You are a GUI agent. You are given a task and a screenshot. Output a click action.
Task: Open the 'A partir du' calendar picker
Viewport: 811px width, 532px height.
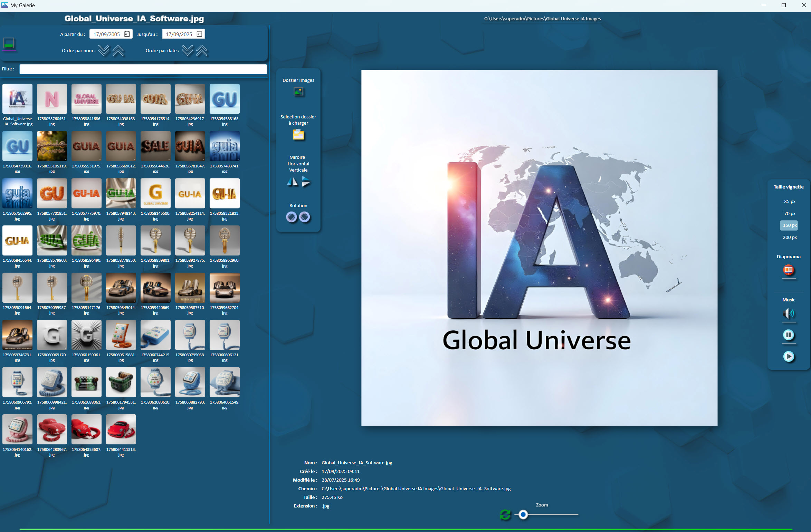(x=127, y=34)
